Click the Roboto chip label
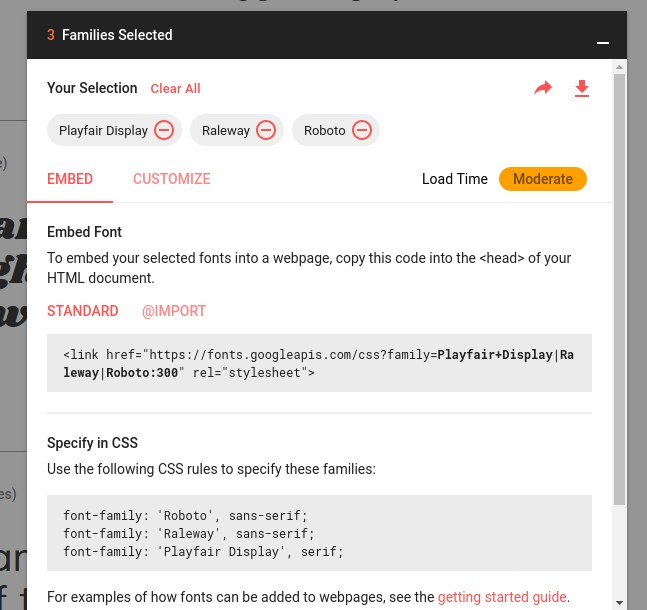The width and height of the screenshot is (647, 610). (324, 130)
